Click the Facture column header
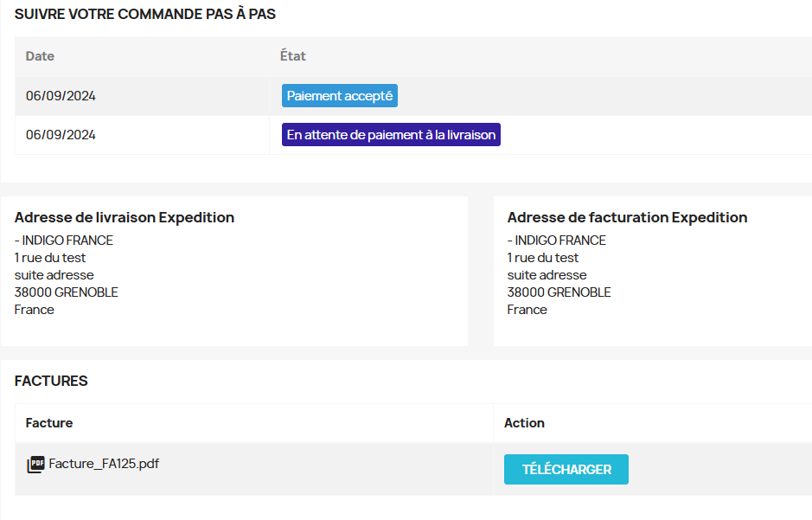Image resolution: width=812 pixels, height=520 pixels. (49, 422)
